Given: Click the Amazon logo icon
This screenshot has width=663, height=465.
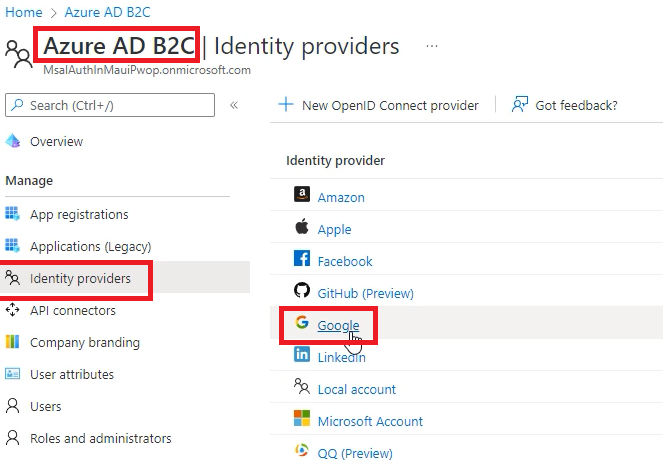Looking at the screenshot, I should pos(302,194).
